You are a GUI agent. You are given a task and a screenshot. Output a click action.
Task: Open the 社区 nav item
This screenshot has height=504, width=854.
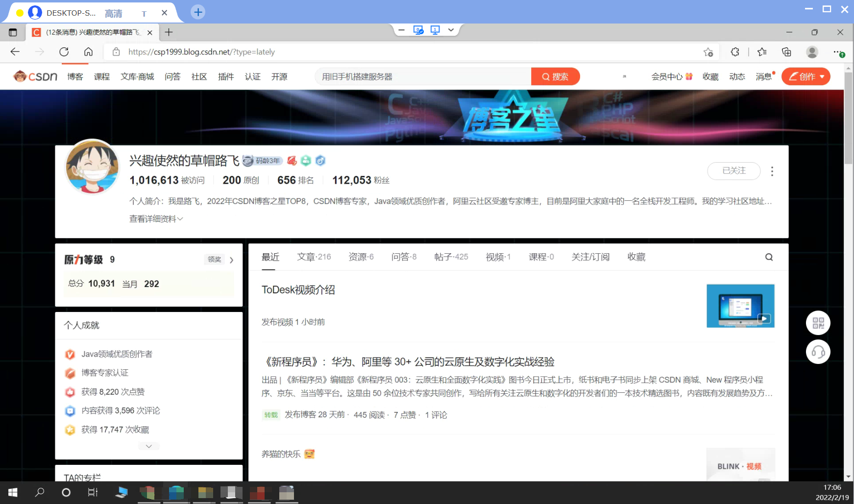click(199, 76)
